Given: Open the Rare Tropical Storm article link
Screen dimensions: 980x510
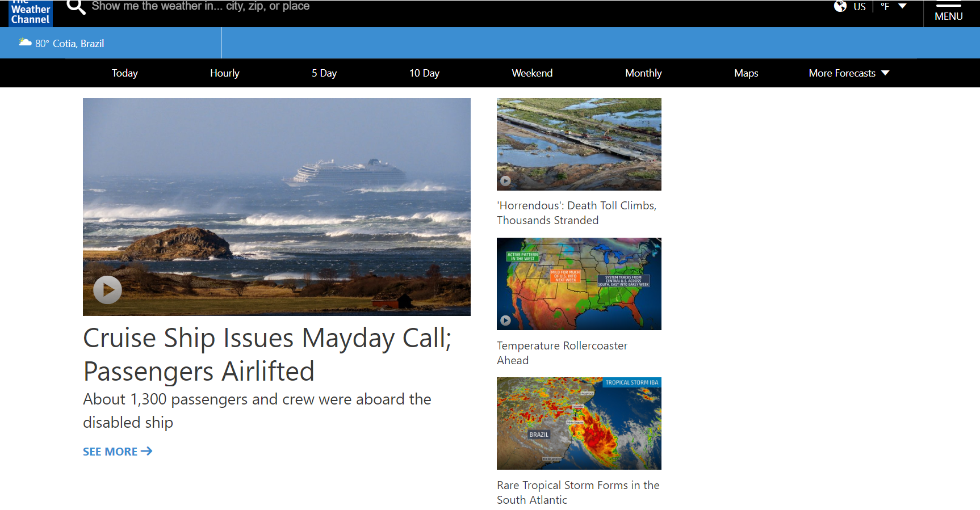Looking at the screenshot, I should [577, 492].
